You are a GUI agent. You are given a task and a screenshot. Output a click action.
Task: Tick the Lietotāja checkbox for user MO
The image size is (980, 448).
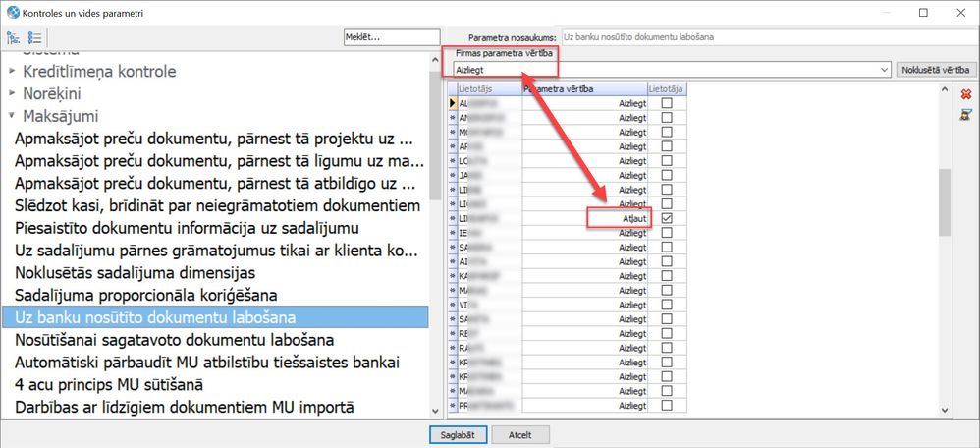[667, 132]
